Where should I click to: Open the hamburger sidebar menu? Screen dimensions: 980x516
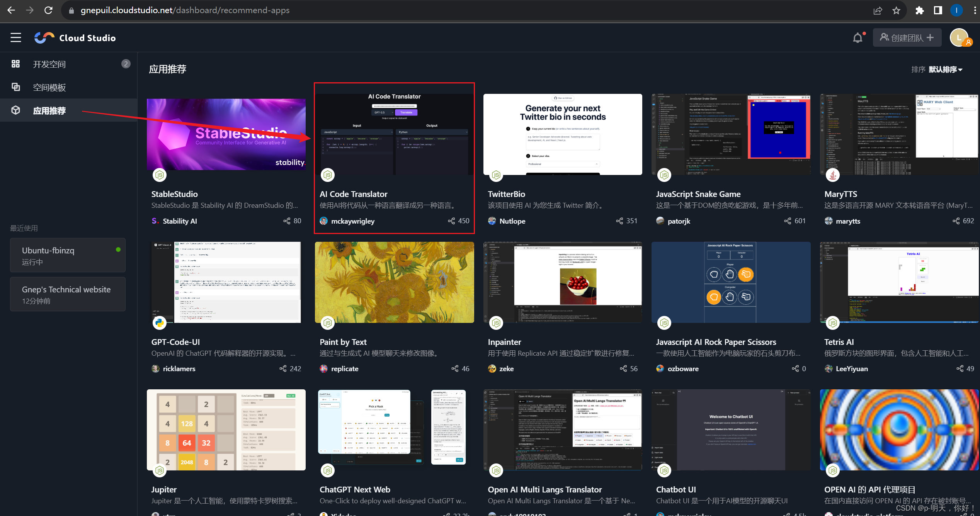tap(16, 37)
